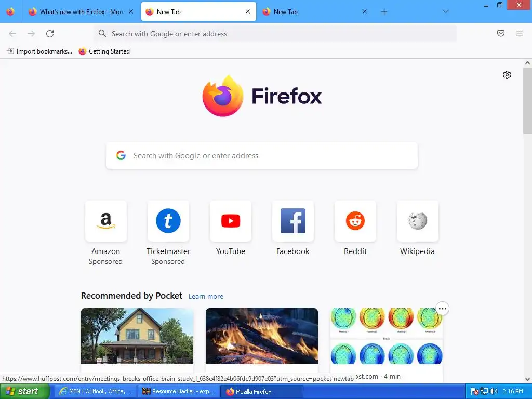The width and height of the screenshot is (532, 399).
Task: Expand the list all tabs dropdown
Action: coord(446,12)
